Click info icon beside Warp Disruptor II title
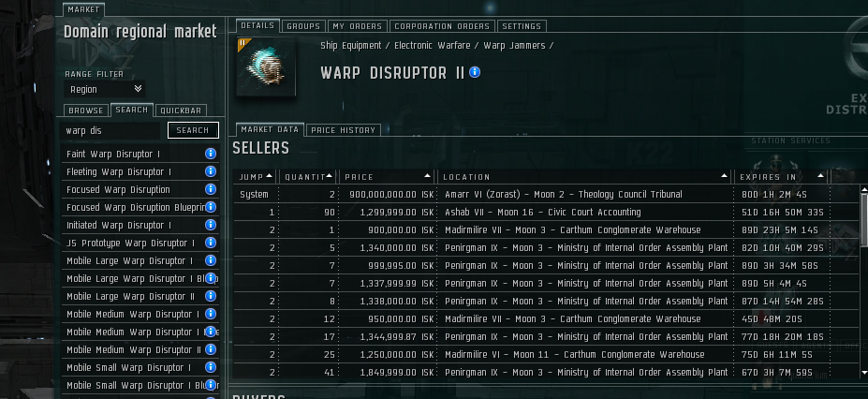The height and width of the screenshot is (399, 868). click(x=475, y=72)
